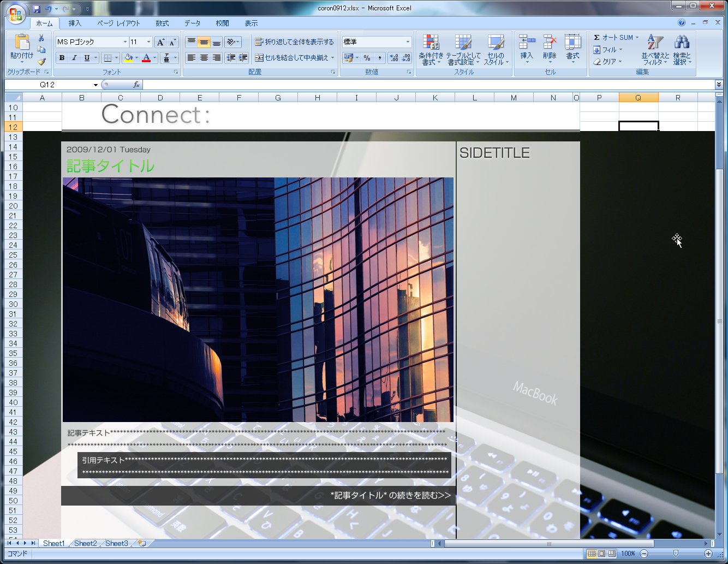Click the formula bar input field
Image resolution: width=728 pixels, height=564 pixels.
(x=428, y=85)
